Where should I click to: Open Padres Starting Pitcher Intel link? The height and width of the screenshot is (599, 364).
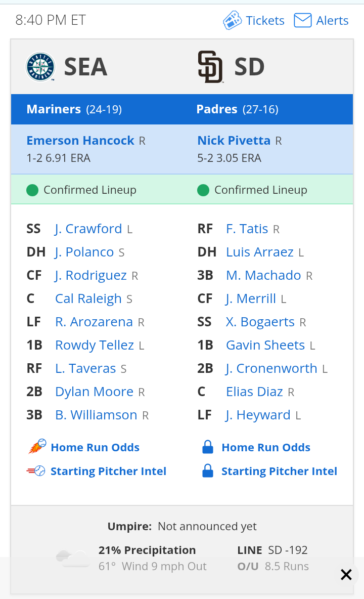click(279, 471)
